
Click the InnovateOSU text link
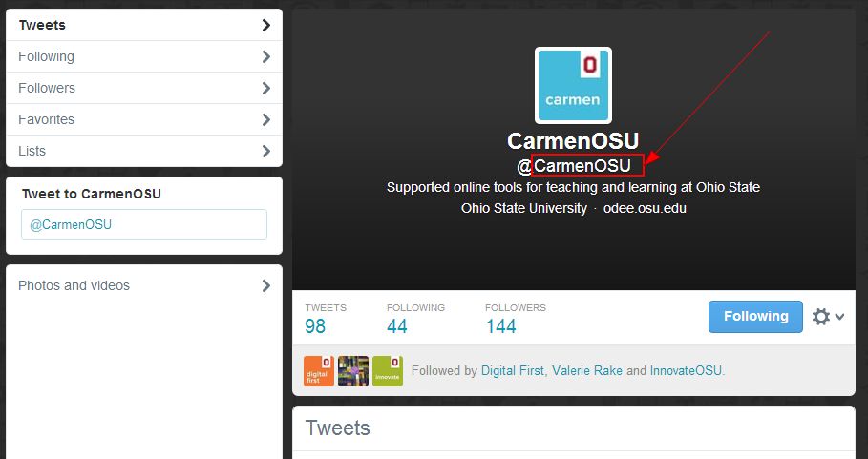(686, 370)
